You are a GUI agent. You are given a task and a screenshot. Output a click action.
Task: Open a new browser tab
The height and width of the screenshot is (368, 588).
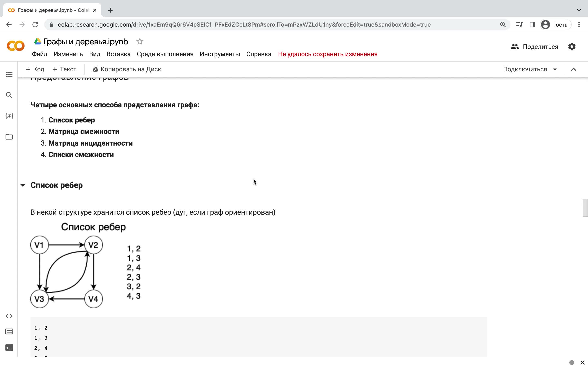[x=110, y=10]
